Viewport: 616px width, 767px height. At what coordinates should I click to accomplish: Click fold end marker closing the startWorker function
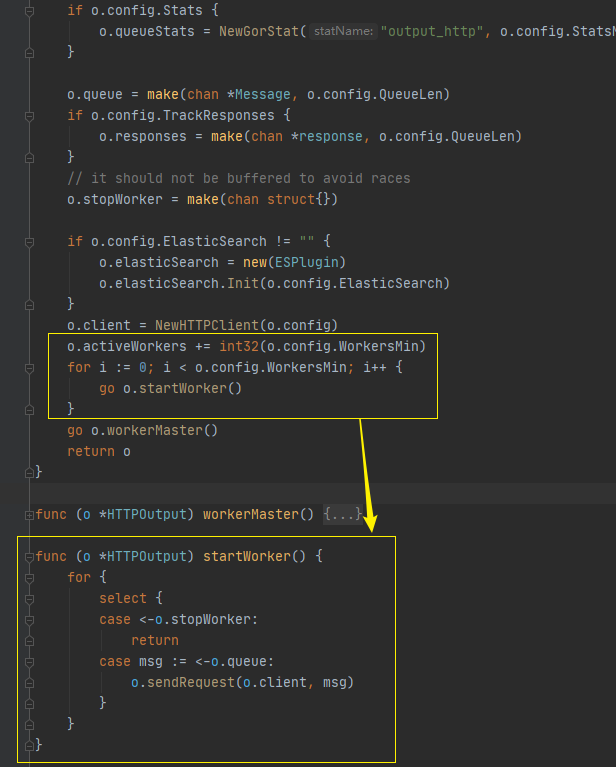[29, 745]
